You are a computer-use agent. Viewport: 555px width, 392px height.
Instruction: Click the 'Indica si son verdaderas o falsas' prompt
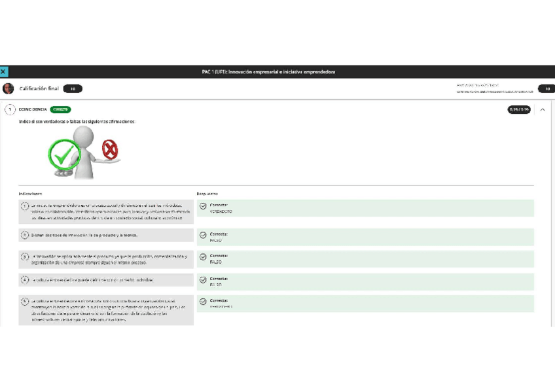(x=77, y=121)
